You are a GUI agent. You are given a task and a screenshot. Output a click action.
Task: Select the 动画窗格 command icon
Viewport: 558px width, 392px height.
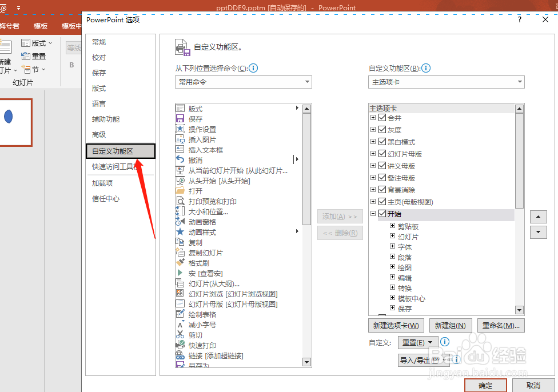[180, 222]
